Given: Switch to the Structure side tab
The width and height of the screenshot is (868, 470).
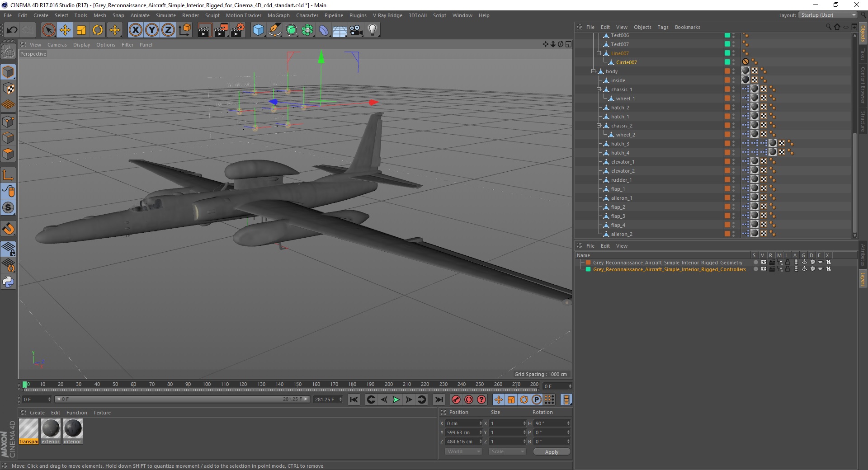Looking at the screenshot, I should pos(863,121).
